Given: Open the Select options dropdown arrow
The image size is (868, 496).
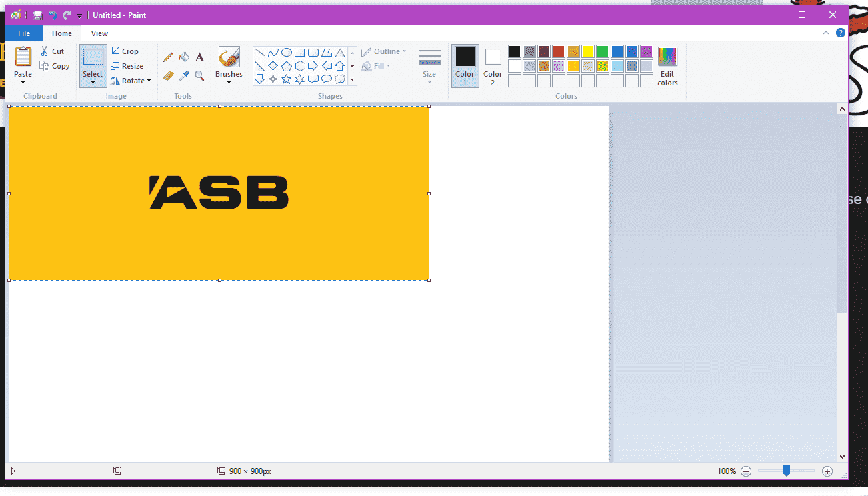Looking at the screenshot, I should tap(93, 82).
